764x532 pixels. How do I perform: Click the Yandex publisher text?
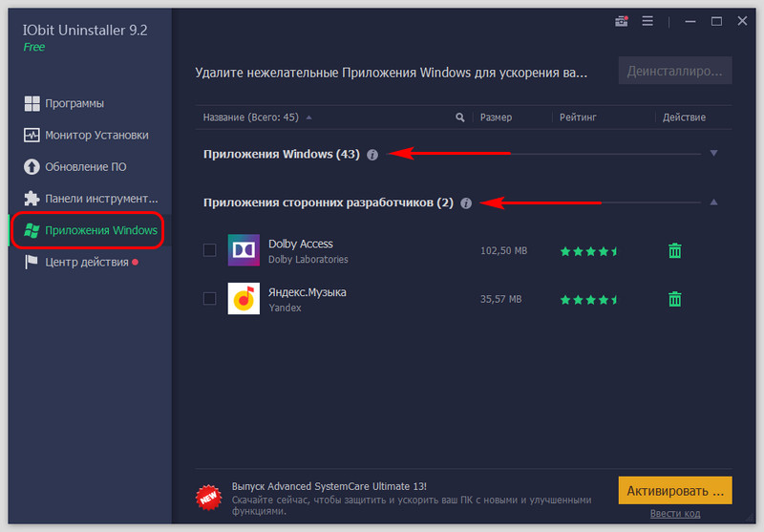point(285,308)
